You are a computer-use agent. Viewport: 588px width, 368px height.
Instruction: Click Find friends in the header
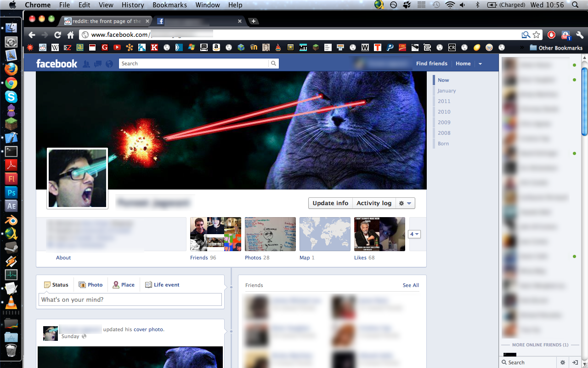point(432,63)
